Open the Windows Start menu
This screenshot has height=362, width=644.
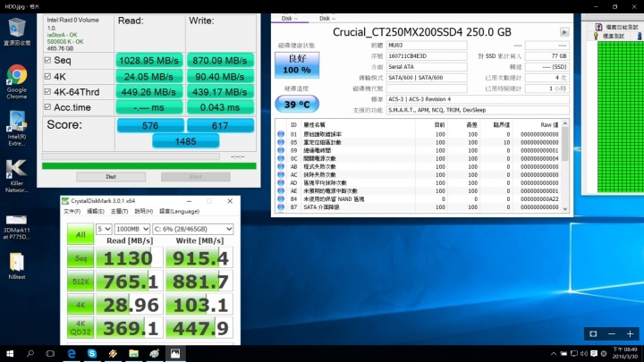pos(10,353)
